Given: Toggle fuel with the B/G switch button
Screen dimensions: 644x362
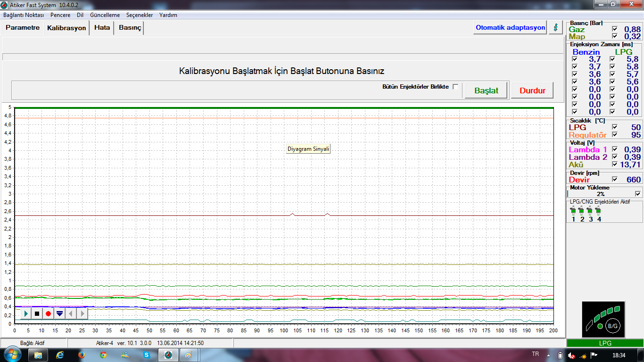Looking at the screenshot, I should point(612,326).
